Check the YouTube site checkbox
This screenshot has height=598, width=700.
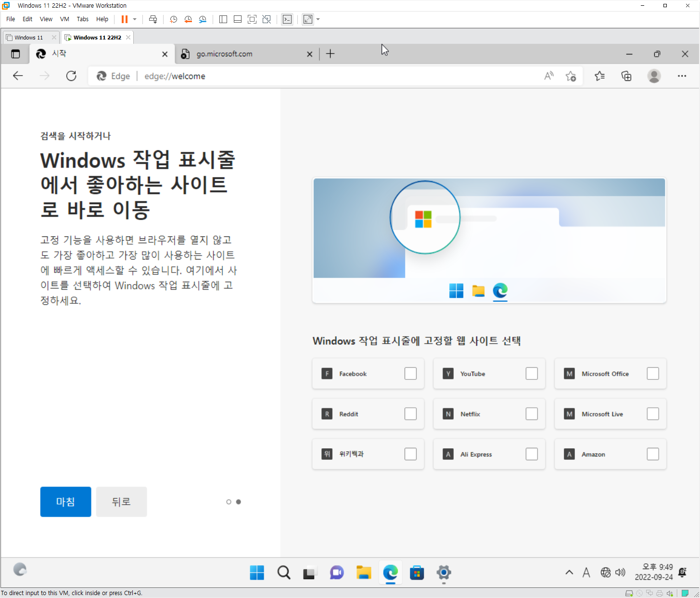(532, 374)
